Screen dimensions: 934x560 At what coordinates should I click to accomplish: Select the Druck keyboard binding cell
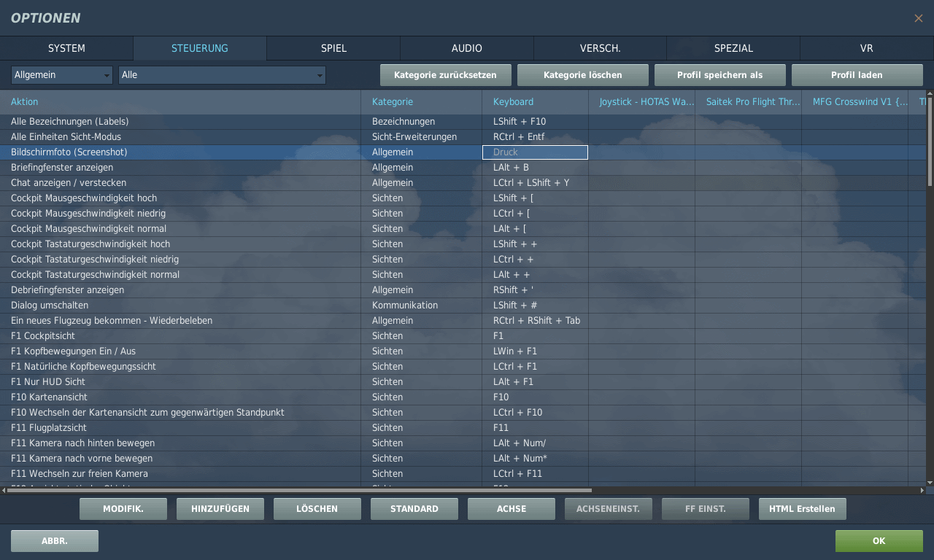535,152
